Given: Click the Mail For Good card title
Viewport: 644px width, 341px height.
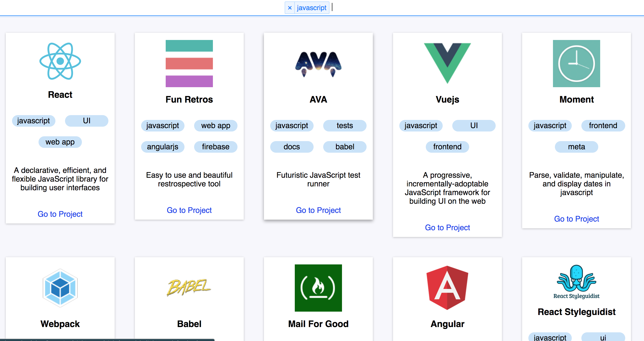Looking at the screenshot, I should pos(318,324).
